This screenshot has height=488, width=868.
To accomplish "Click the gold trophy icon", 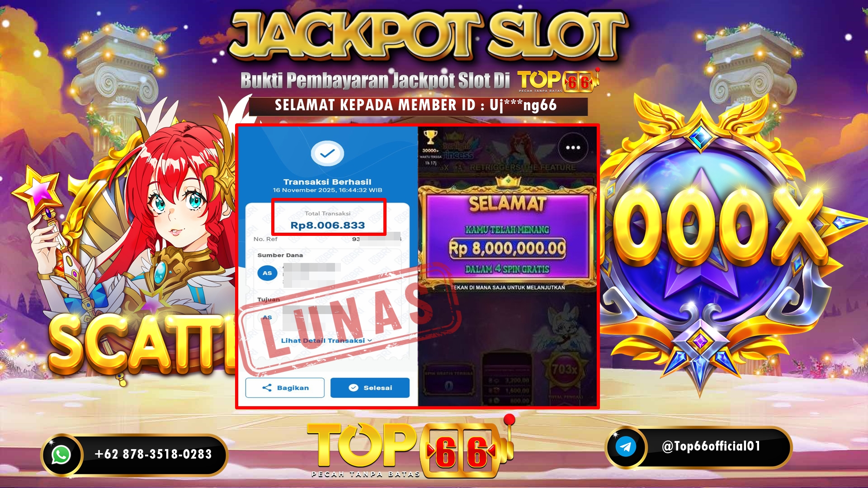I will (x=430, y=137).
